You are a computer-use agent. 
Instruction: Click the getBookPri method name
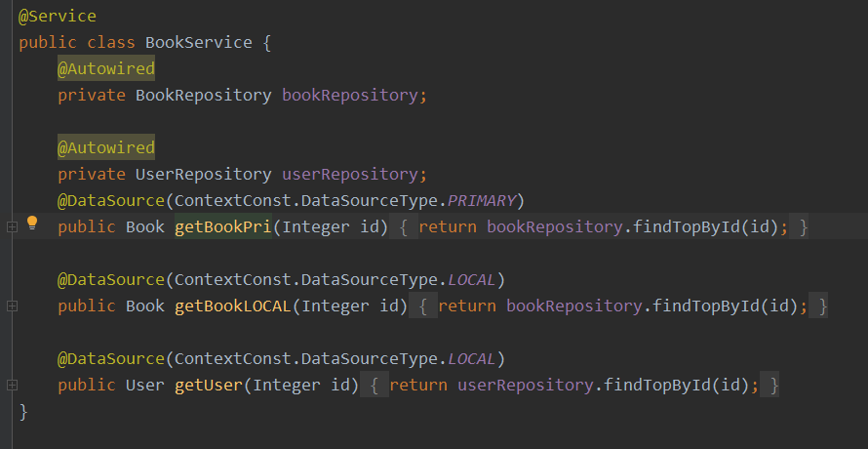click(223, 226)
